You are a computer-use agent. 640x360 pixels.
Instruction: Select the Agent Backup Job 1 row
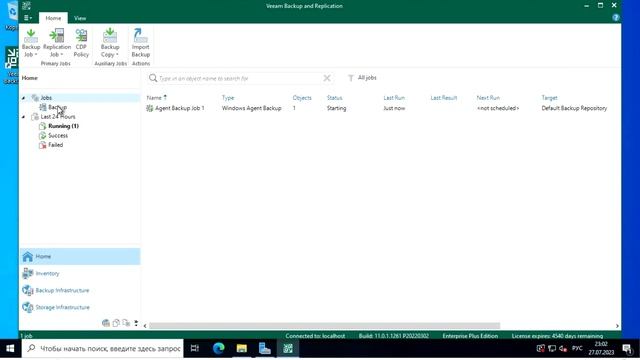point(380,108)
